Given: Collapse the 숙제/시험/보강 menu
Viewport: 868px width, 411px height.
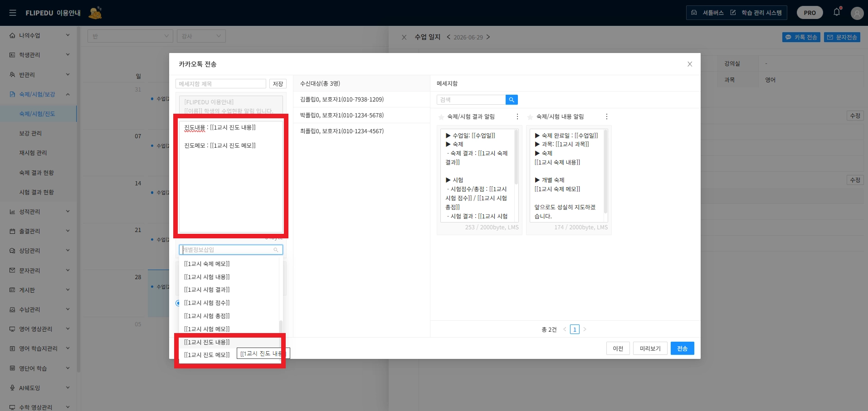Looking at the screenshot, I should tap(68, 94).
